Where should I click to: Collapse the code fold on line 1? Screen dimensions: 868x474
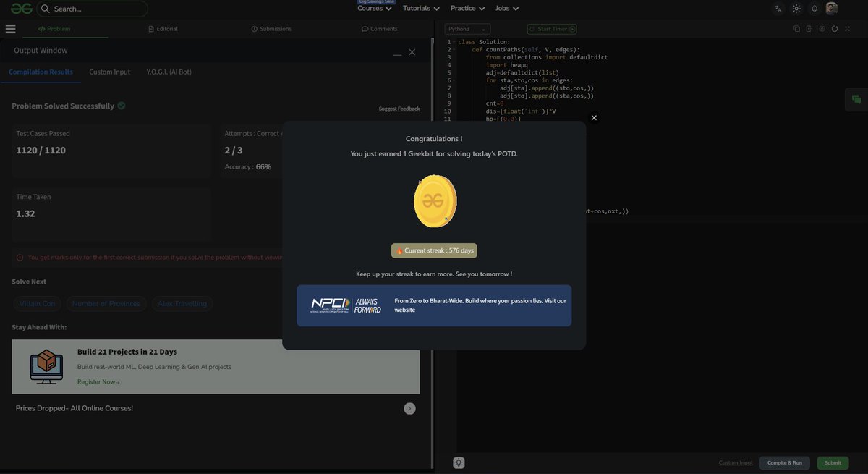pos(454,42)
